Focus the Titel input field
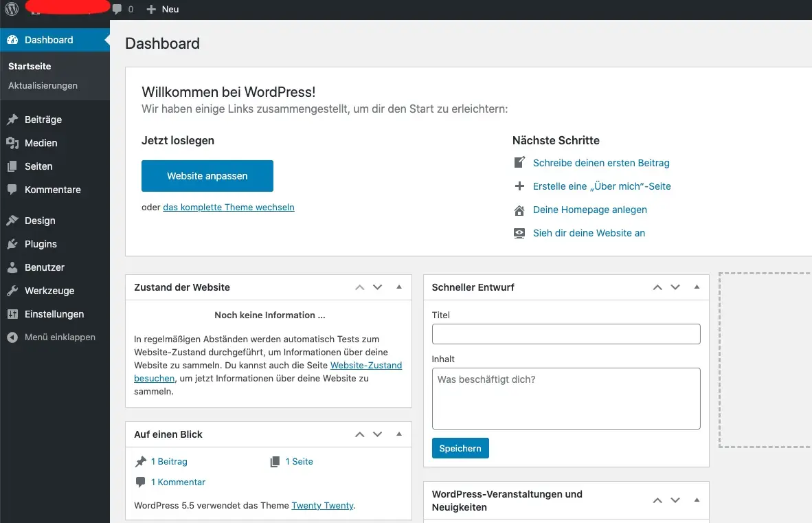 [566, 334]
